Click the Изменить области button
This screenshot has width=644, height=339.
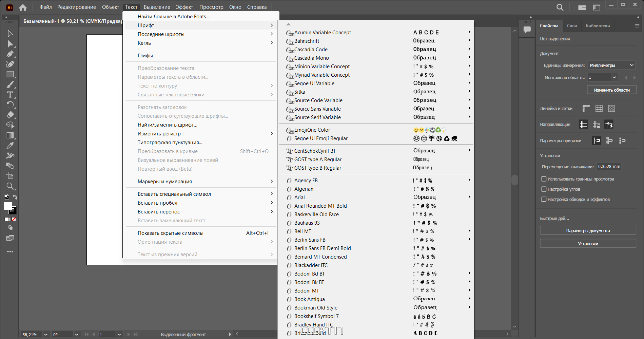coord(612,90)
